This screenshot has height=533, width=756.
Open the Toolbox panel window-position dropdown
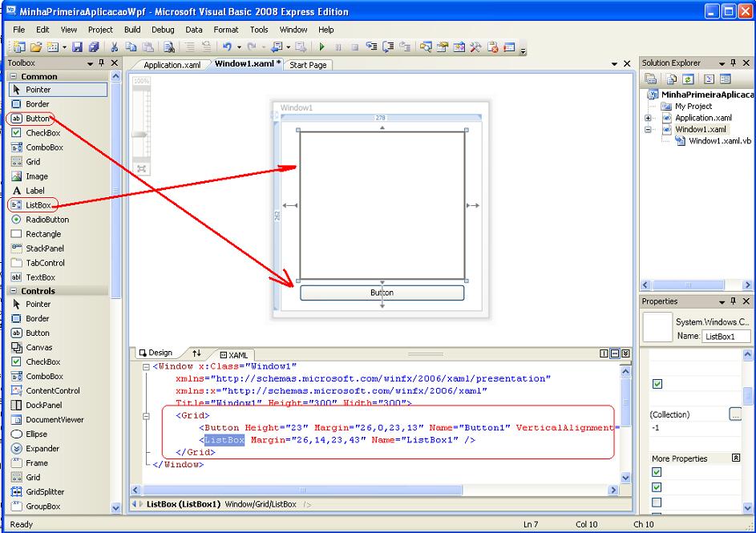(x=90, y=63)
